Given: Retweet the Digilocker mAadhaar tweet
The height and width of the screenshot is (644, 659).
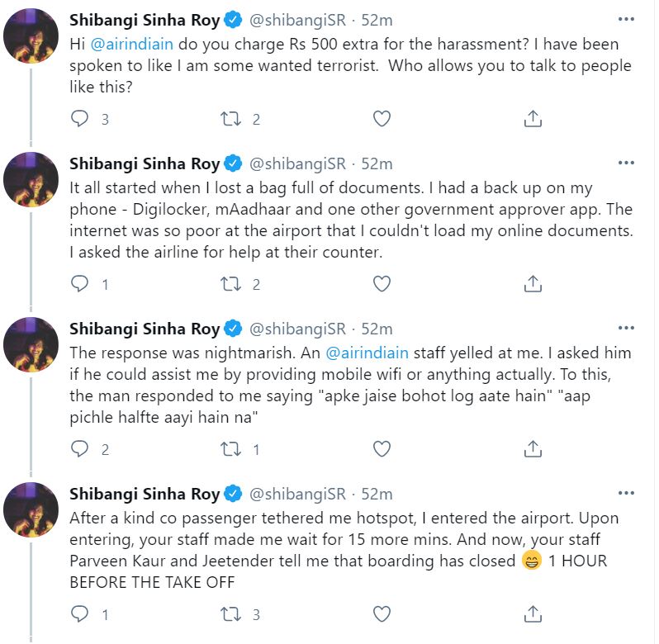Looking at the screenshot, I should pos(230,284).
